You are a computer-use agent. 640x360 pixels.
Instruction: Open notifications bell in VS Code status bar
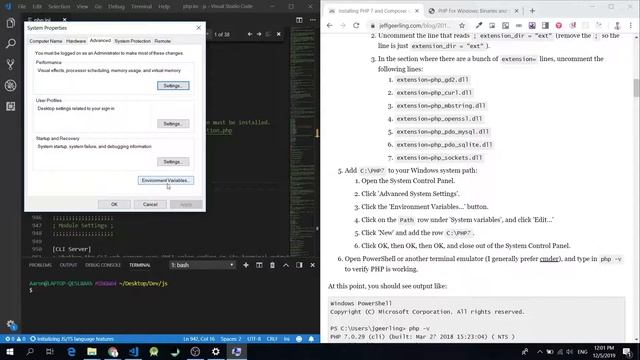[x=311, y=339]
